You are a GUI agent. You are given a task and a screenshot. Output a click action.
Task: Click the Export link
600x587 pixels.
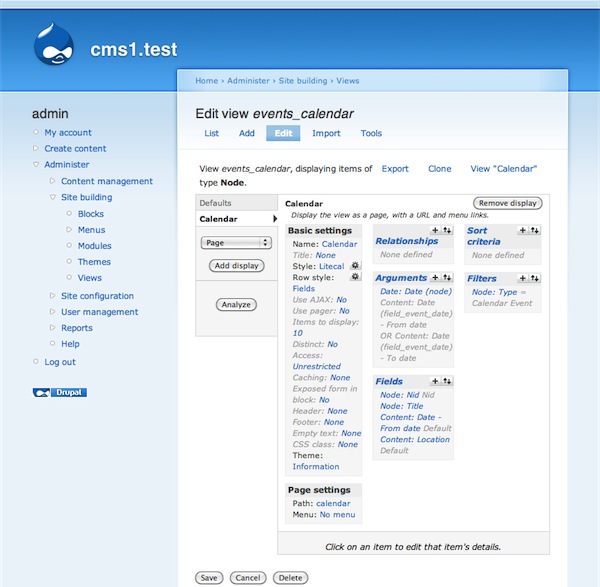(x=395, y=169)
